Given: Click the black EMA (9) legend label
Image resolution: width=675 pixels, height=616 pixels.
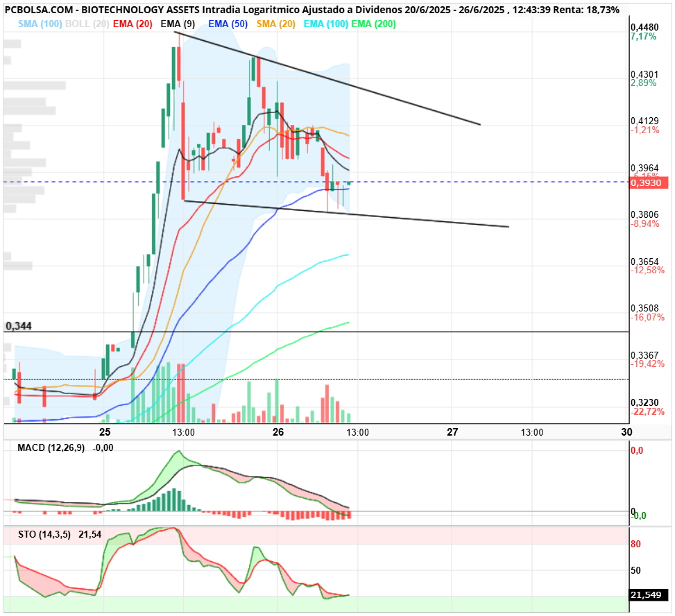Looking at the screenshot, I should (x=178, y=24).
